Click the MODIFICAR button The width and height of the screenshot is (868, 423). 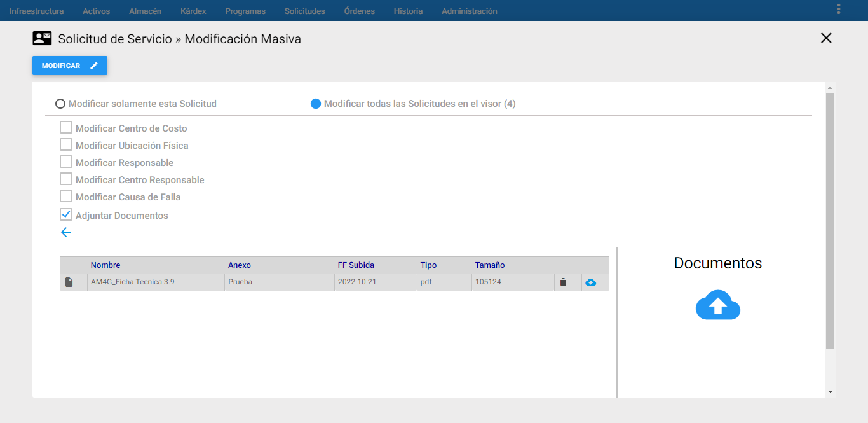click(70, 66)
